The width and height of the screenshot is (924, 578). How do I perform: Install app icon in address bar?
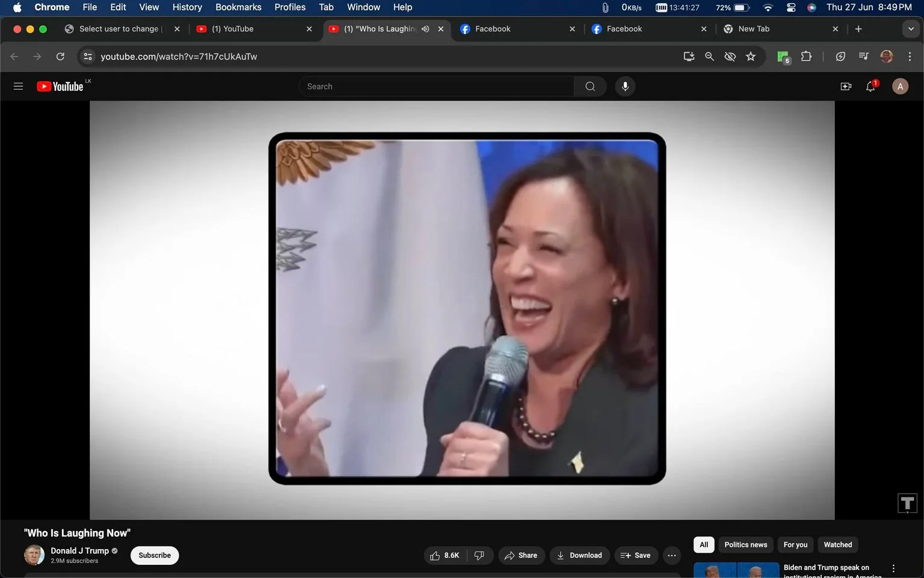point(689,56)
